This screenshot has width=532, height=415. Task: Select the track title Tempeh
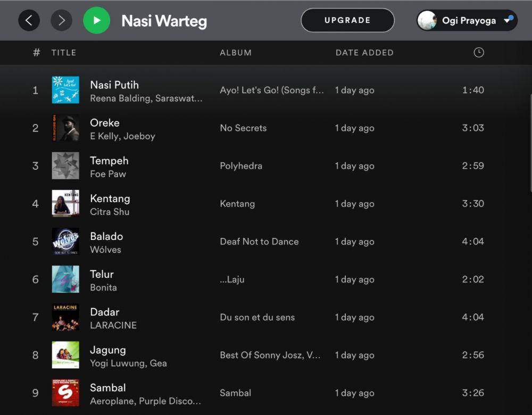(109, 161)
